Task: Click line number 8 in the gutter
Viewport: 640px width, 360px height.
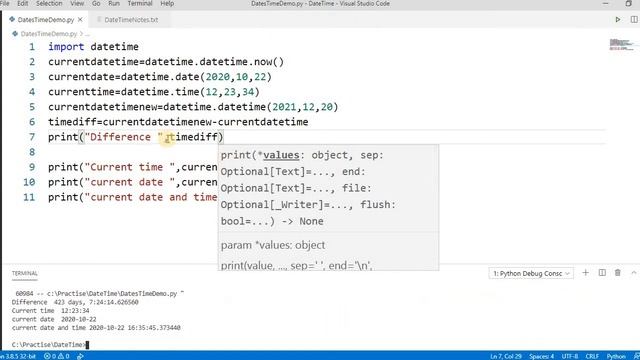Action: coord(32,152)
